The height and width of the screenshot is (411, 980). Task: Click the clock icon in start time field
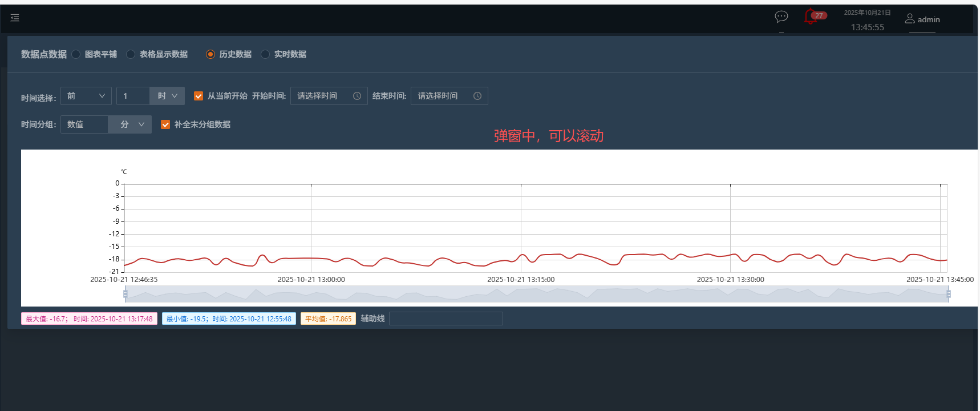[357, 96]
